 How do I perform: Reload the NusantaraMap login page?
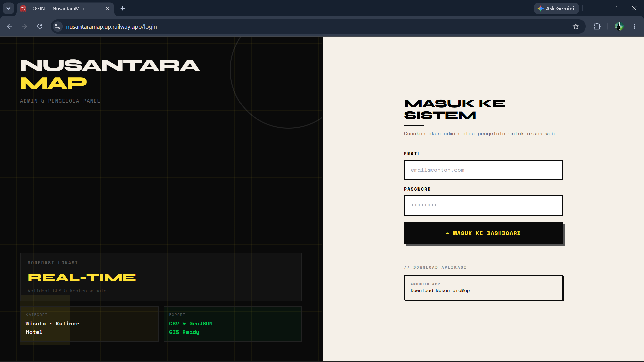[40, 26]
